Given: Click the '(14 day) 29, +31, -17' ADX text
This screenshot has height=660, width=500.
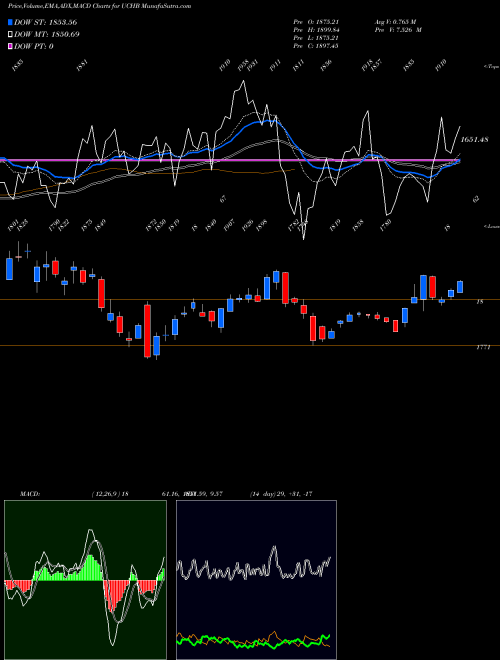Looking at the screenshot, I should pos(281,494).
